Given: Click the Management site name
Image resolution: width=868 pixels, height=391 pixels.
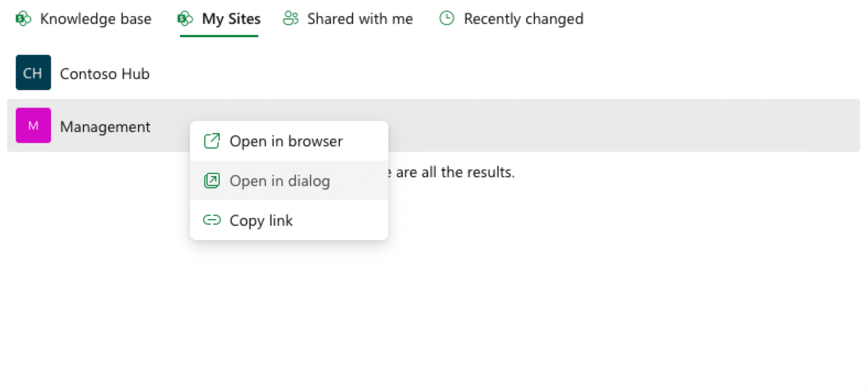Looking at the screenshot, I should [x=105, y=127].
